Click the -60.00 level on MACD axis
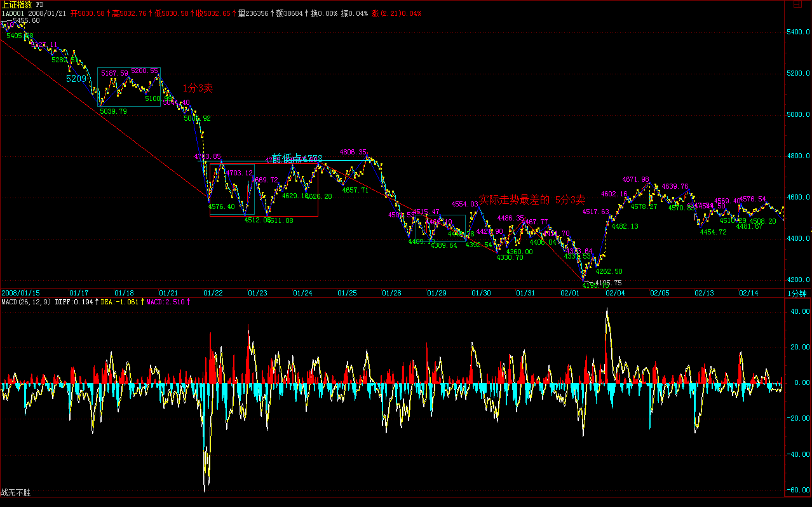The image size is (812, 507). pos(798,490)
